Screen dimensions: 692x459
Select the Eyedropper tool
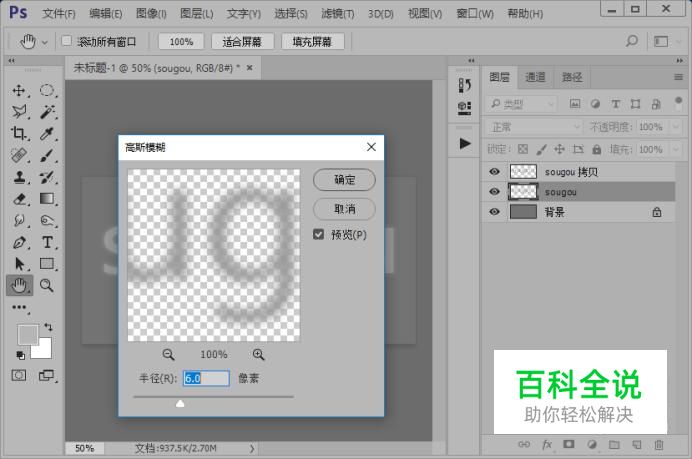click(46, 133)
